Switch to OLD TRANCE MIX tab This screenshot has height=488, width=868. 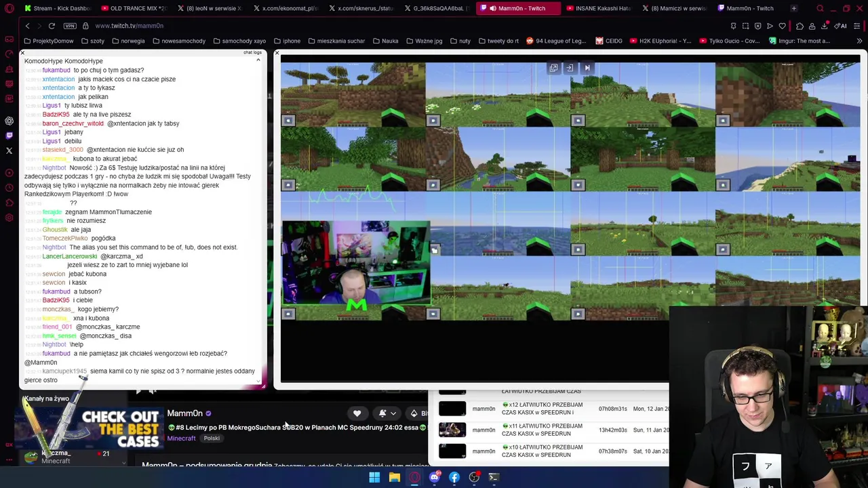tap(134, 8)
